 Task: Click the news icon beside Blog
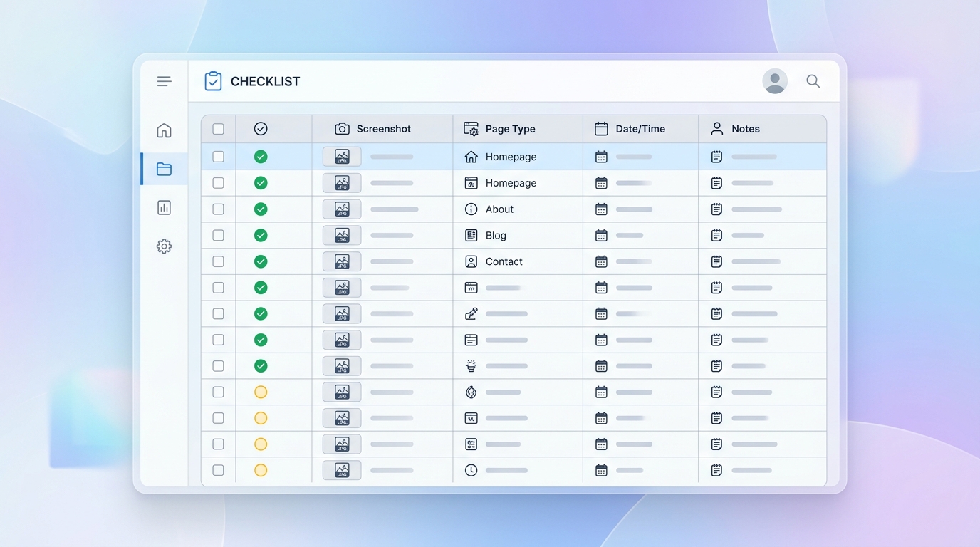471,235
